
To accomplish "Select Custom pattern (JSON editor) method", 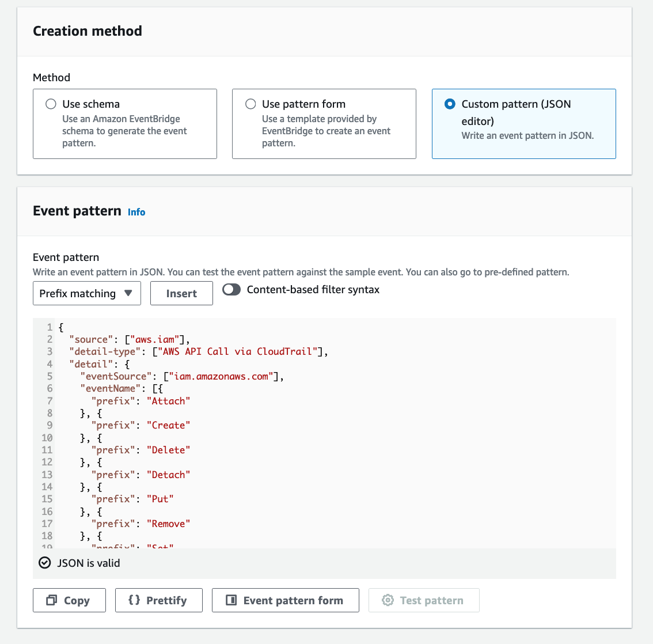I will pyautogui.click(x=450, y=104).
